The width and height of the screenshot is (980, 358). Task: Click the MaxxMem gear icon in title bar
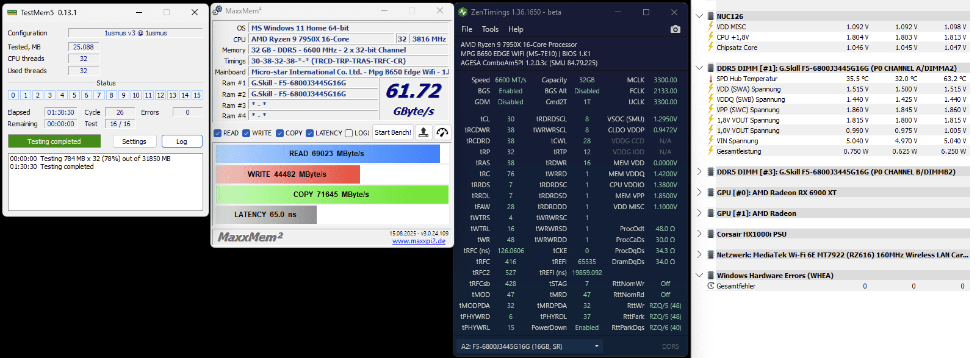coord(217,10)
